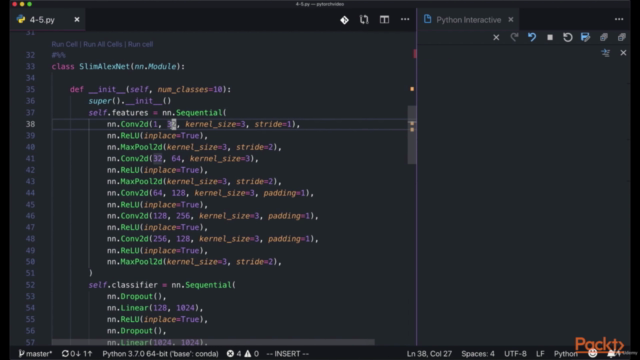Click on self.classifier assignment line
The image size is (640, 360).
point(162,285)
